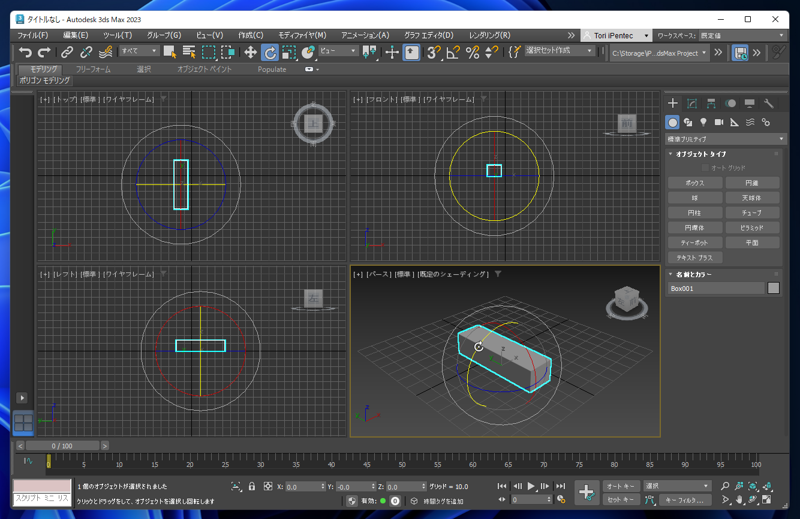Select the Link tool icon
This screenshot has width=800, height=519.
click(67, 52)
